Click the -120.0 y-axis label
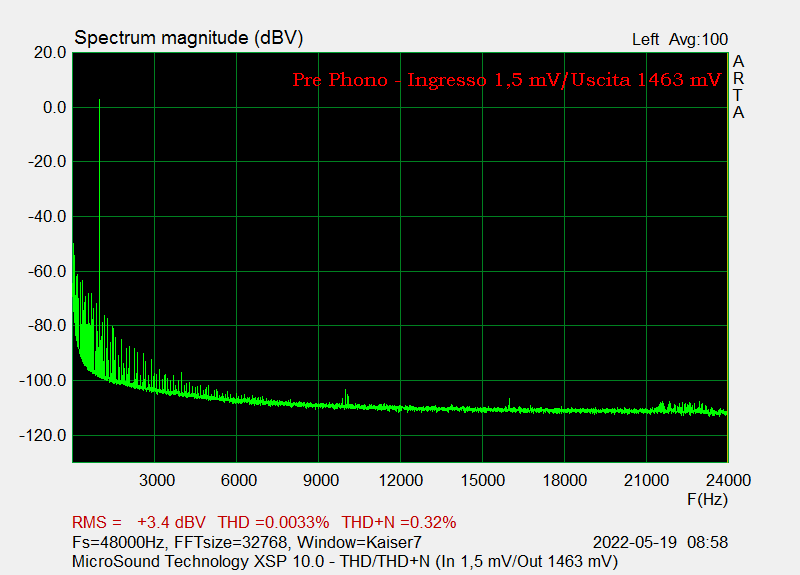Image resolution: width=800 pixels, height=575 pixels. 43,436
